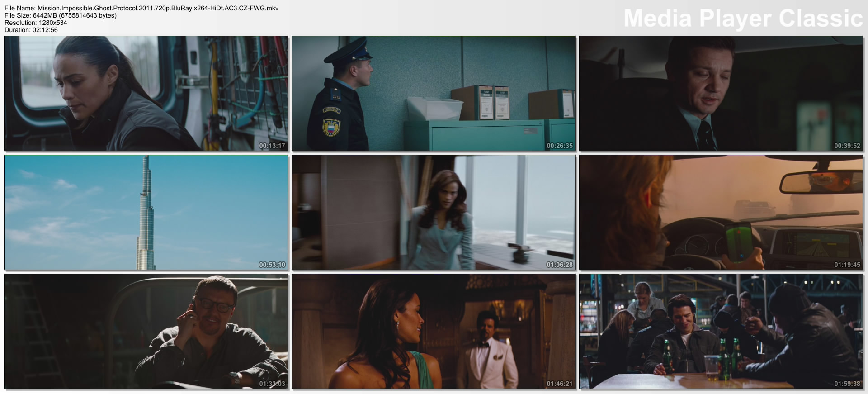This screenshot has height=394, width=868.
Task: Click the Resolution 1280x534 text
Action: tap(36, 23)
